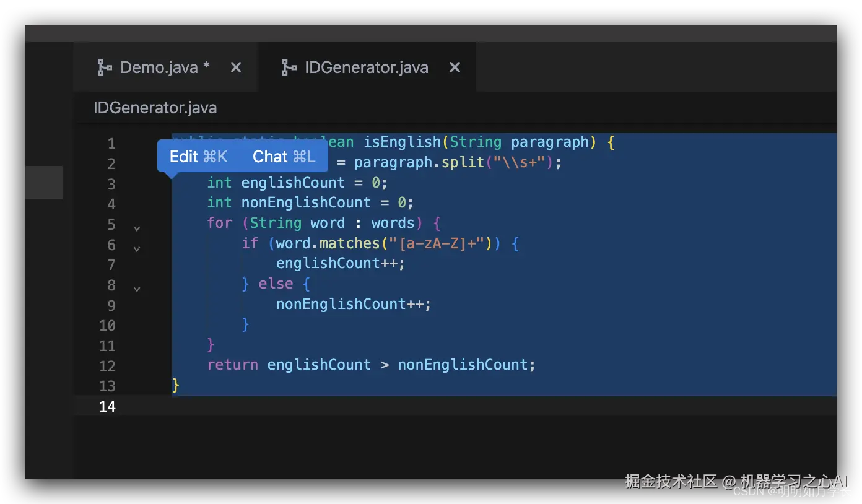
Task: Click line number 7 in the gutter
Action: pos(111,265)
